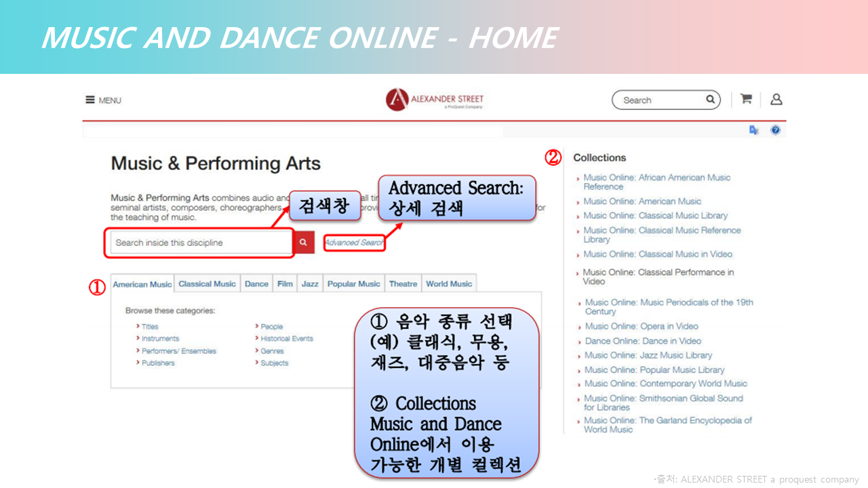Open Music Periodicals of the 19th Century

click(x=669, y=307)
